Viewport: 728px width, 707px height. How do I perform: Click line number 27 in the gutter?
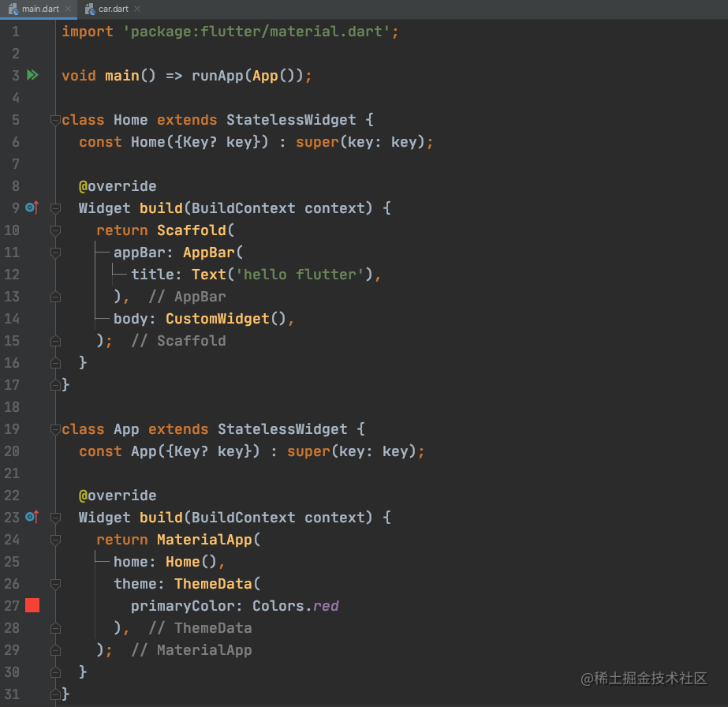click(x=12, y=606)
